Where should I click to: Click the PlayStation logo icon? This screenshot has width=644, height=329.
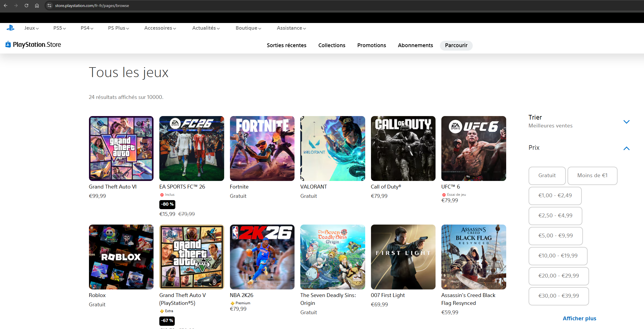(x=10, y=28)
